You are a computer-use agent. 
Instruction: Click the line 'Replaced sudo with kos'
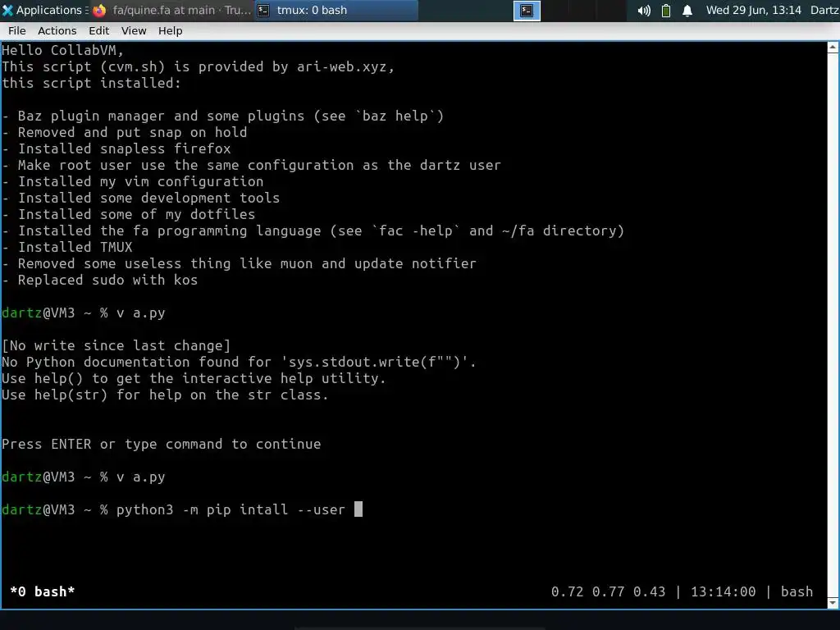[x=99, y=281]
